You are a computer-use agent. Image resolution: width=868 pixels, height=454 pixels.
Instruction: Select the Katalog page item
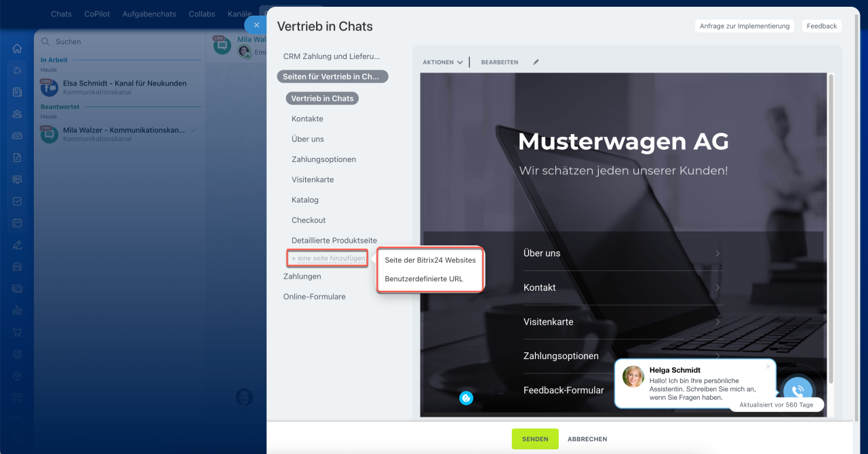(305, 200)
